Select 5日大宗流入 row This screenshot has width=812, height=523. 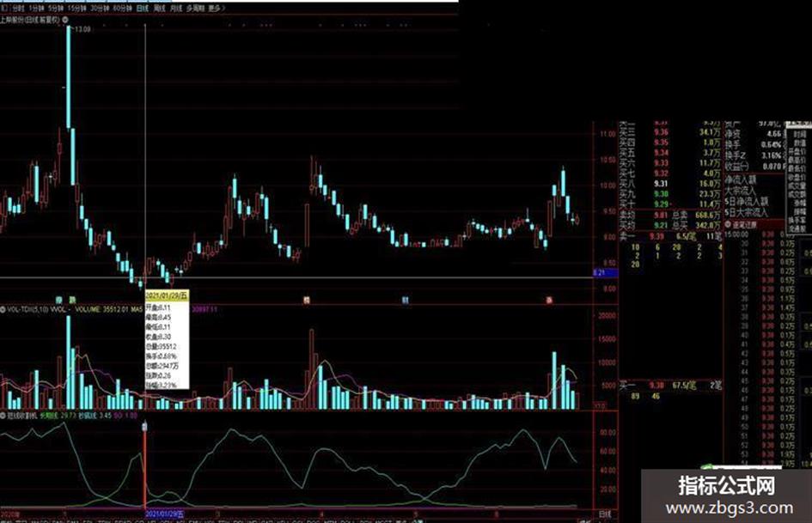[746, 212]
